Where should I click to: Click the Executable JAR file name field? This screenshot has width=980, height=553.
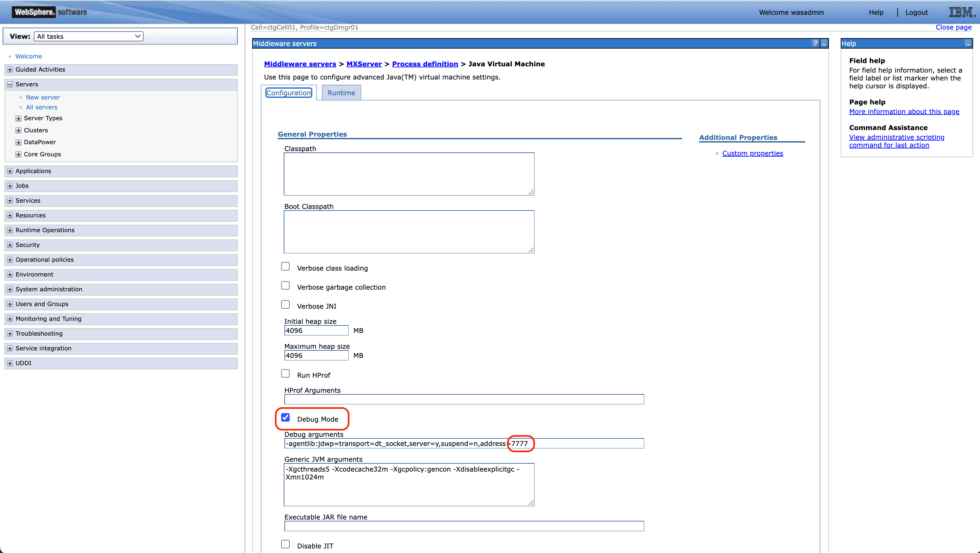click(464, 526)
